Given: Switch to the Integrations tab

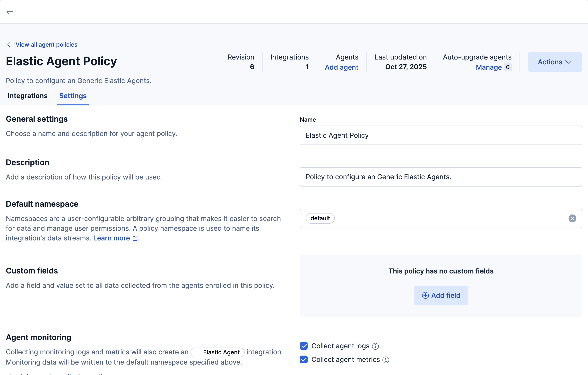Looking at the screenshot, I should point(28,96).
